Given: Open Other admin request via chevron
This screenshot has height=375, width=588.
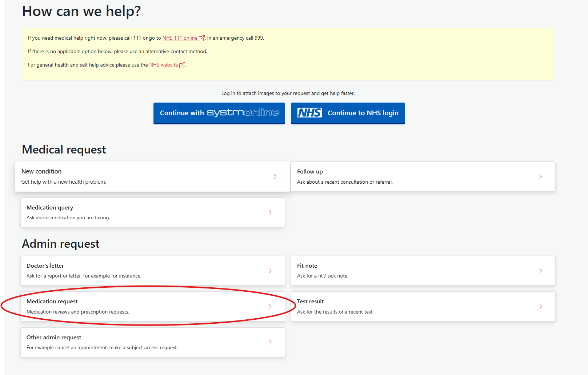Looking at the screenshot, I should (x=270, y=342).
